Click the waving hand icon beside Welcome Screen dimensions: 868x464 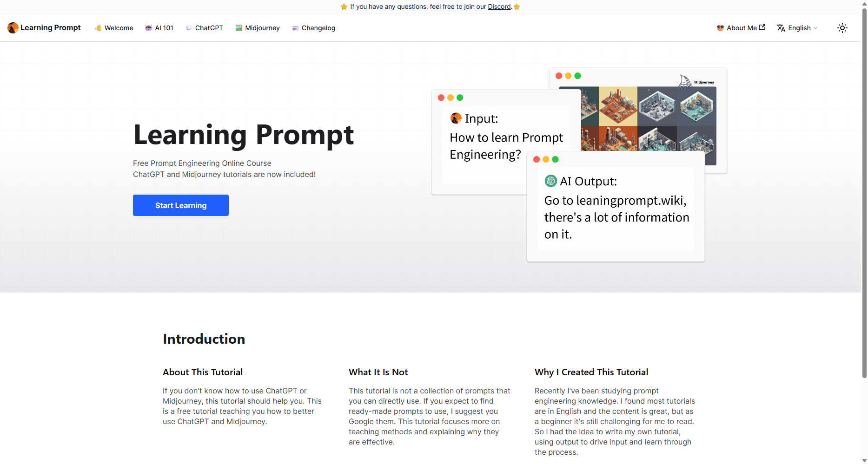[x=98, y=28]
